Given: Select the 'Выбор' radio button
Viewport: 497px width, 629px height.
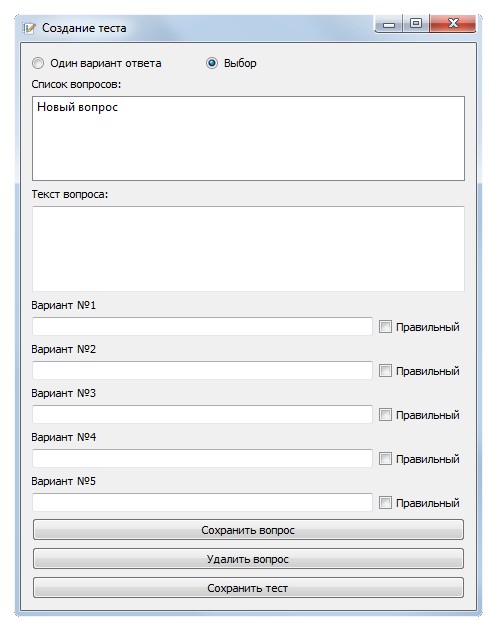Looking at the screenshot, I should click(x=212, y=63).
